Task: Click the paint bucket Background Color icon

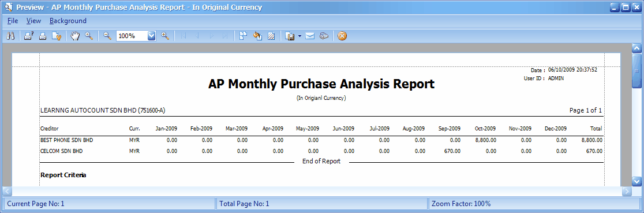Action: [257, 36]
